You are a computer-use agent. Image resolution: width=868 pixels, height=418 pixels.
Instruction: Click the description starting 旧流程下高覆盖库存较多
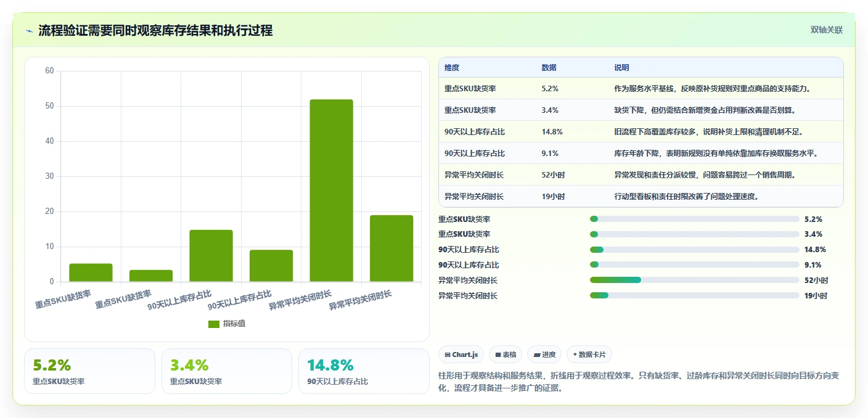709,132
